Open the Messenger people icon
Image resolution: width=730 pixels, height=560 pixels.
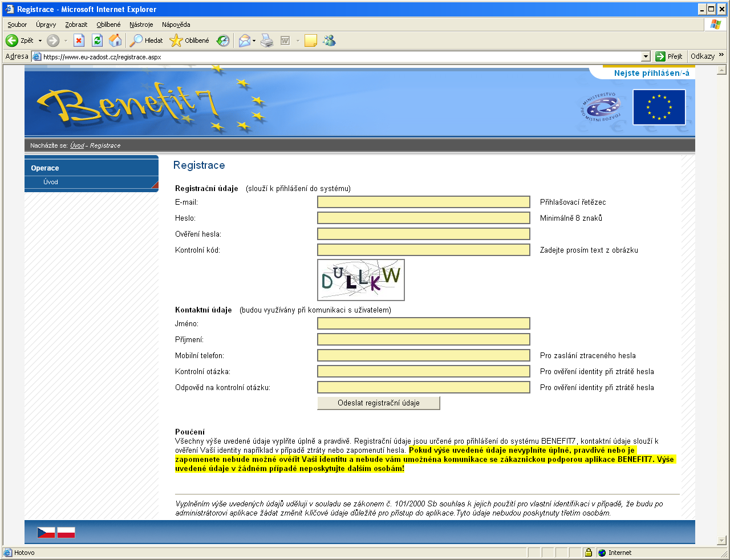[x=329, y=40]
